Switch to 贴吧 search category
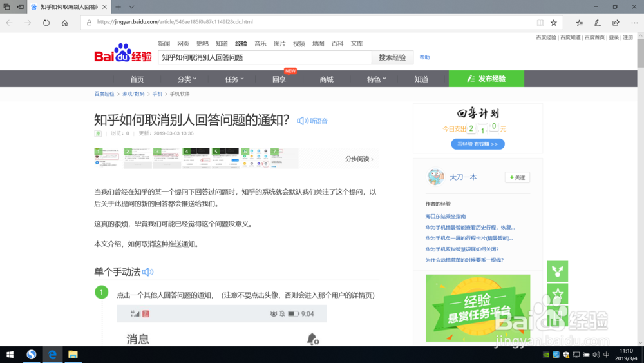644x363 pixels. pos(202,44)
